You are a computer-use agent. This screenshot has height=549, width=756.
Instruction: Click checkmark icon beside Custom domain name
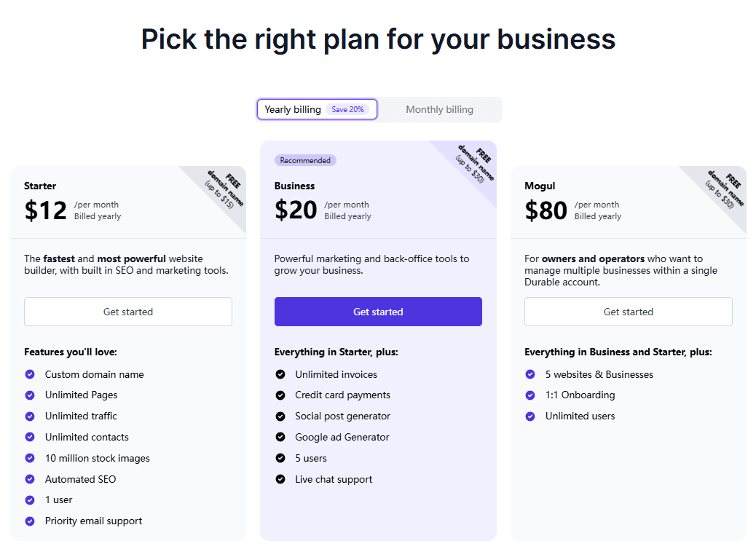click(30, 374)
